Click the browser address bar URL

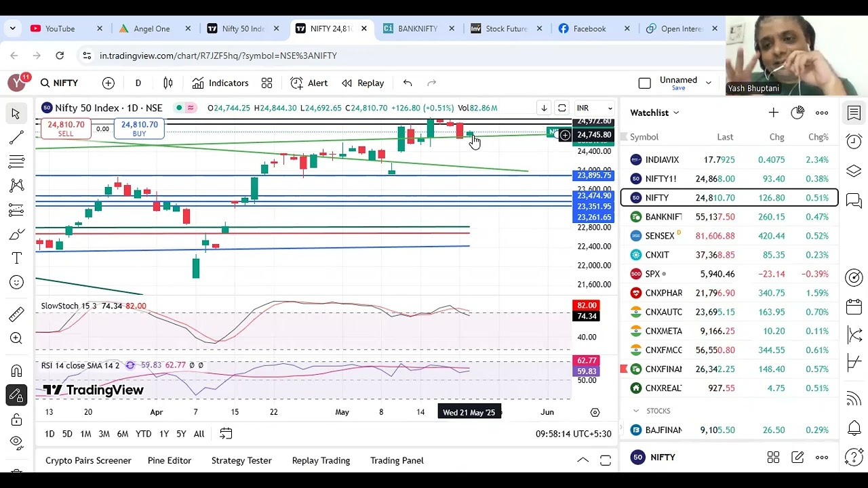pos(218,56)
